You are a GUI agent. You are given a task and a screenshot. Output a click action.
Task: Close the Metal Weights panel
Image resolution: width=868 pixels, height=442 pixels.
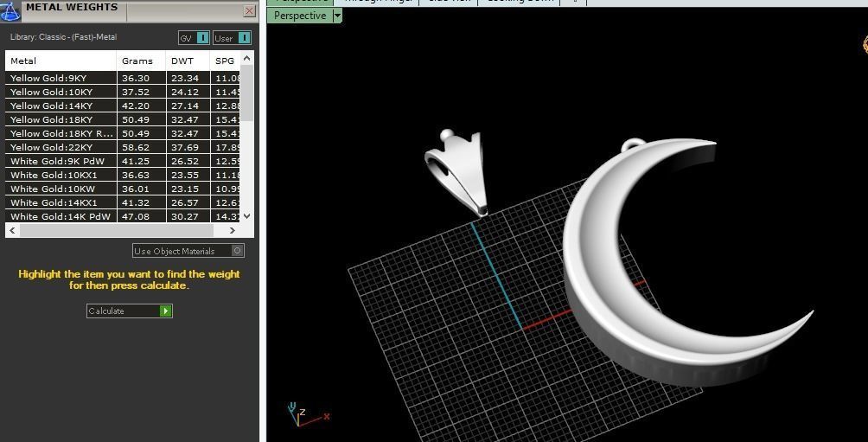click(x=250, y=11)
